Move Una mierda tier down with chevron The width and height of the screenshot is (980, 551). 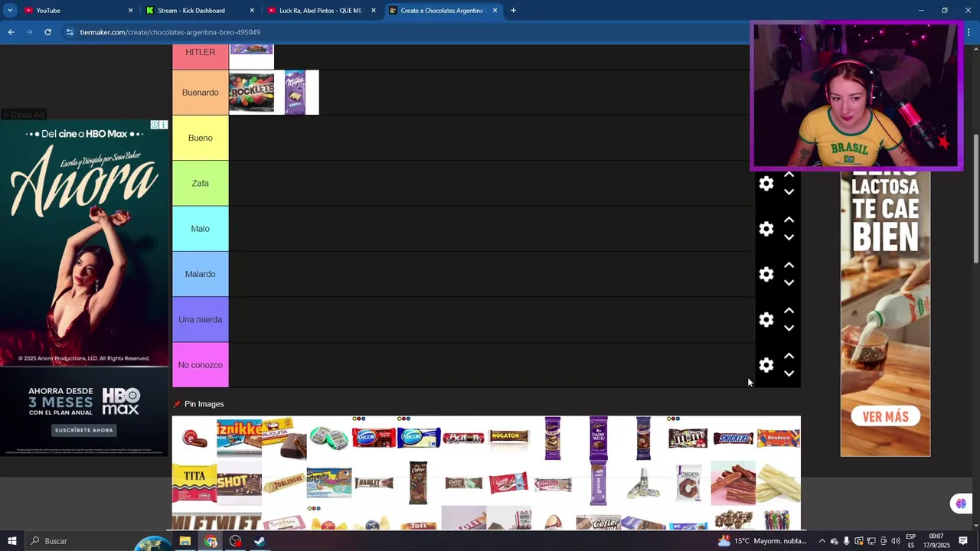pos(789,328)
